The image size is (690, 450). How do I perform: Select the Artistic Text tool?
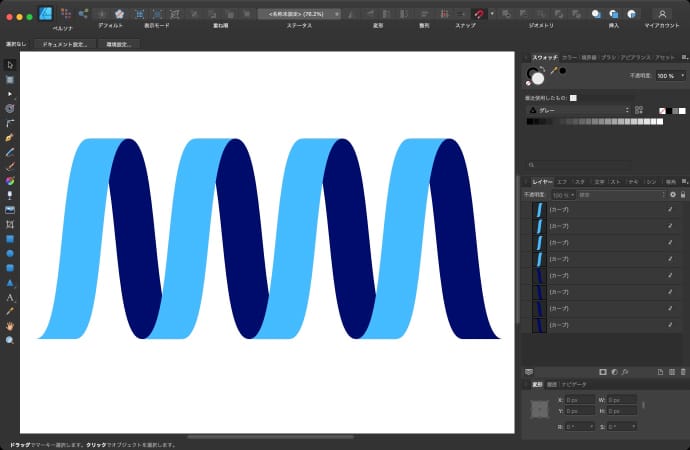pos(10,298)
